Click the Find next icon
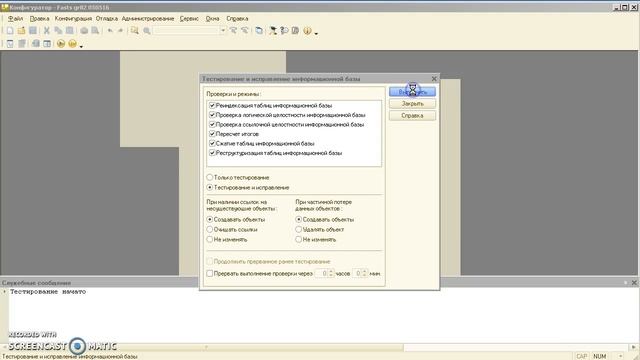 coord(244,31)
